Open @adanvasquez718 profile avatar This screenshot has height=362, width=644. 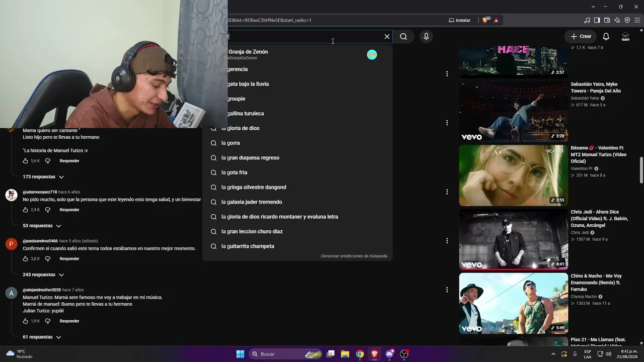click(11, 195)
